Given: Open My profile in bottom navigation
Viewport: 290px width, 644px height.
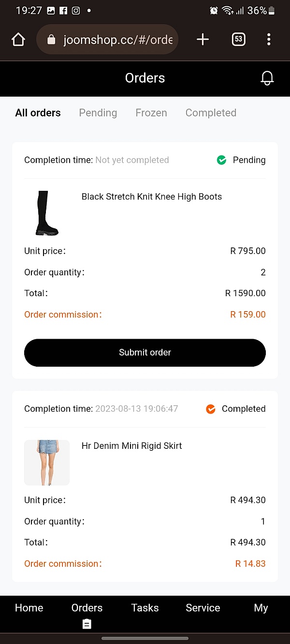Looking at the screenshot, I should pos(261,608).
